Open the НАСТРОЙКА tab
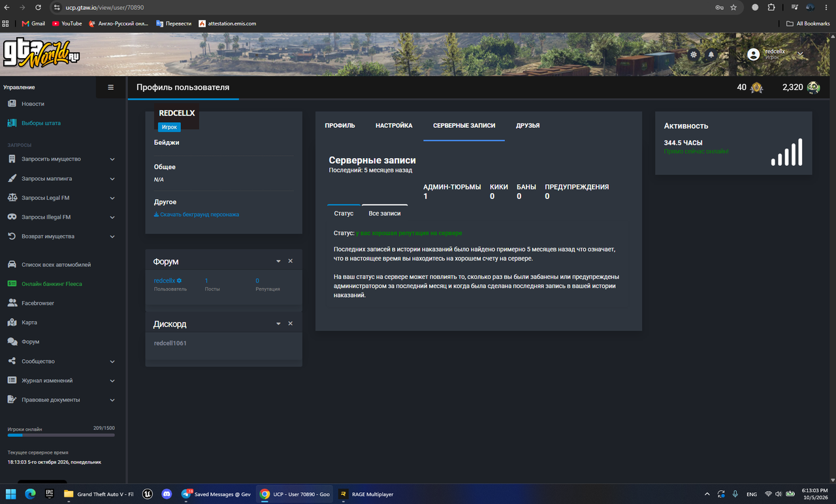The width and height of the screenshot is (836, 504). click(394, 125)
